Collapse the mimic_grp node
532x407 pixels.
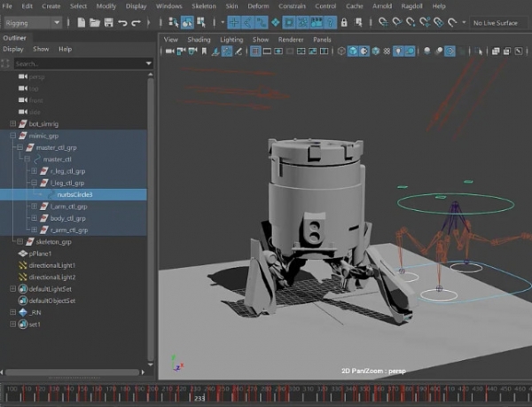point(12,136)
